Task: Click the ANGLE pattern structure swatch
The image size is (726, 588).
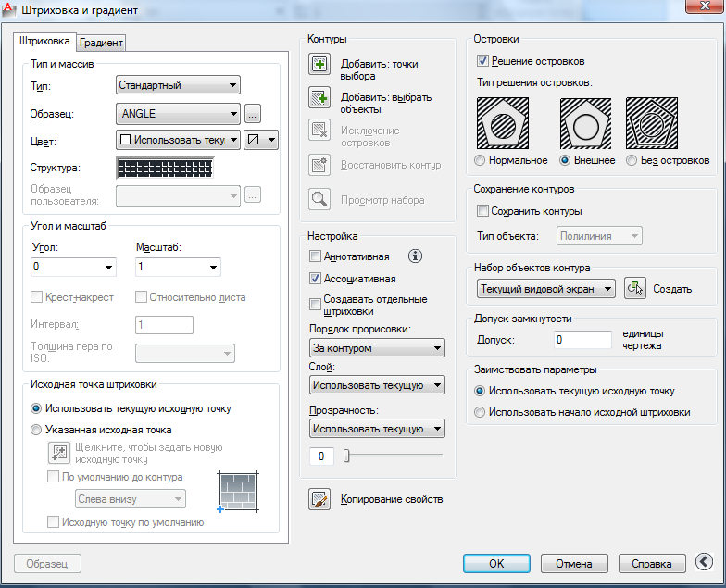Action: pyautogui.click(x=165, y=169)
